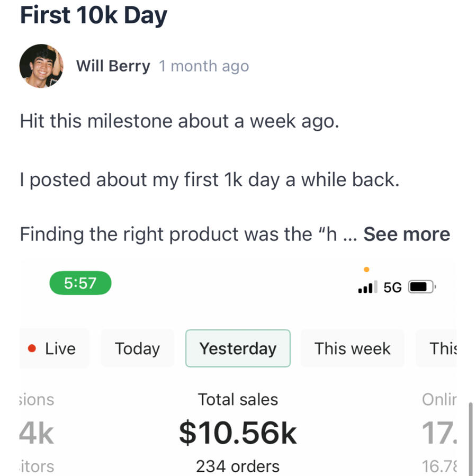Click the 'First 10k Day' post title
This screenshot has width=476, height=476.
tap(94, 15)
